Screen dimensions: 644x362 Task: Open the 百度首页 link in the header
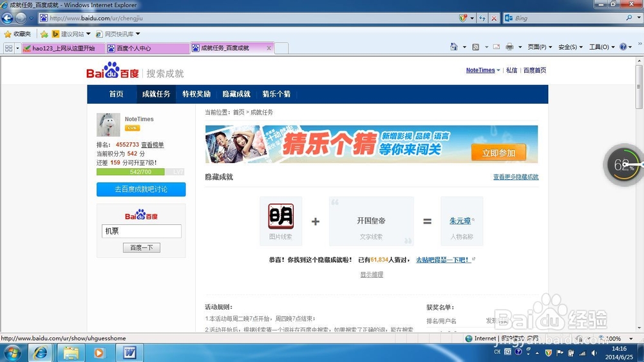point(535,70)
